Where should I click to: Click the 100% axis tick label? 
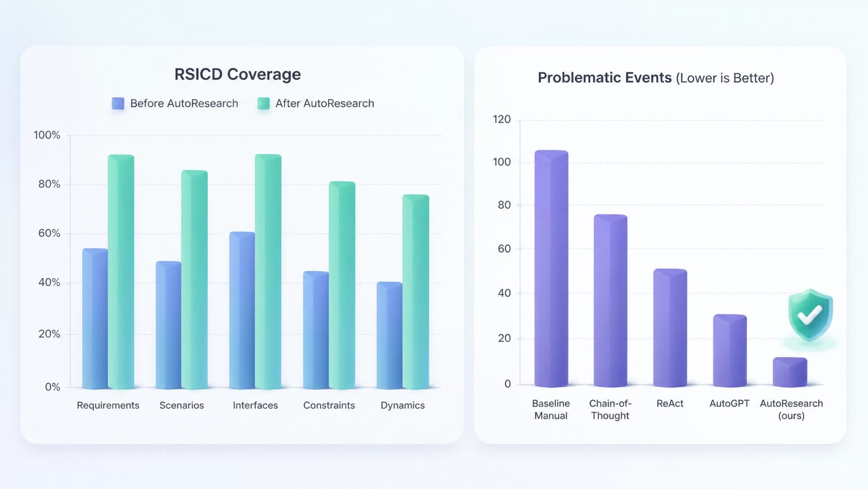(47, 135)
